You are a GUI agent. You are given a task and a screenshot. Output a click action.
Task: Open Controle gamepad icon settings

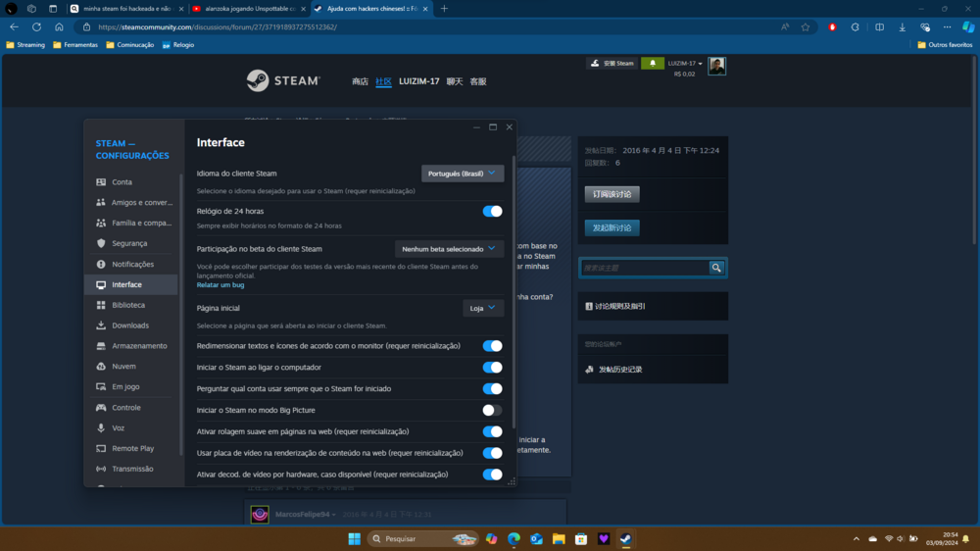click(101, 408)
